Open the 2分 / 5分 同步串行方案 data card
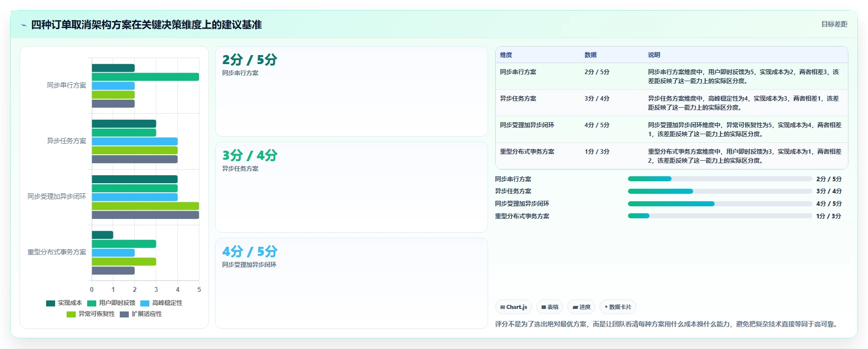Viewport: 868px width, 349px height. (351, 92)
